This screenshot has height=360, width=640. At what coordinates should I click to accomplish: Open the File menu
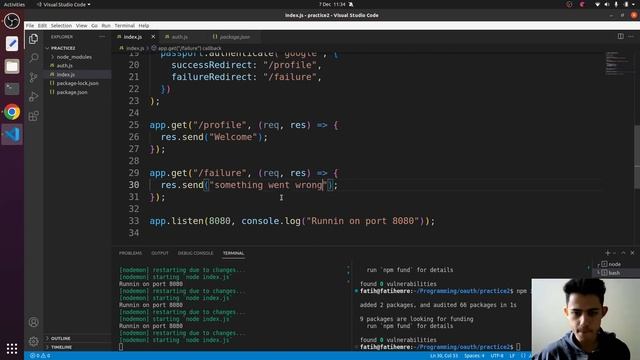(x=30, y=25)
